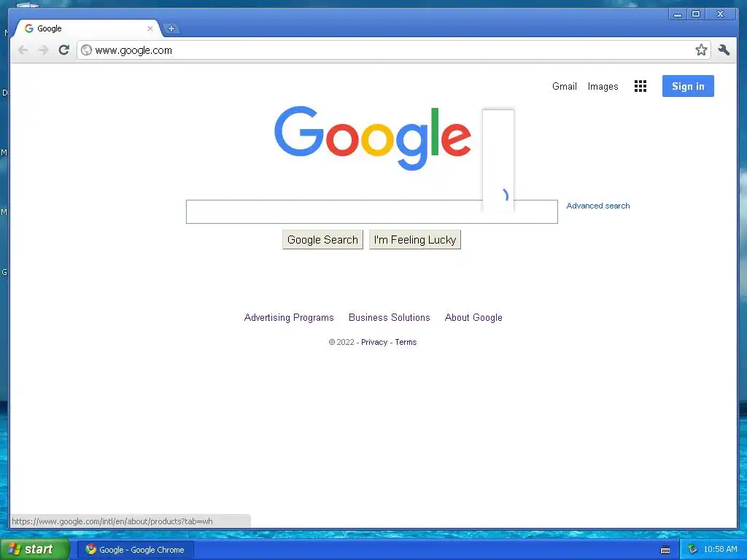Screen dimensions: 747x560
Task: Click the address bar showing www.google.com
Action: tap(393, 50)
